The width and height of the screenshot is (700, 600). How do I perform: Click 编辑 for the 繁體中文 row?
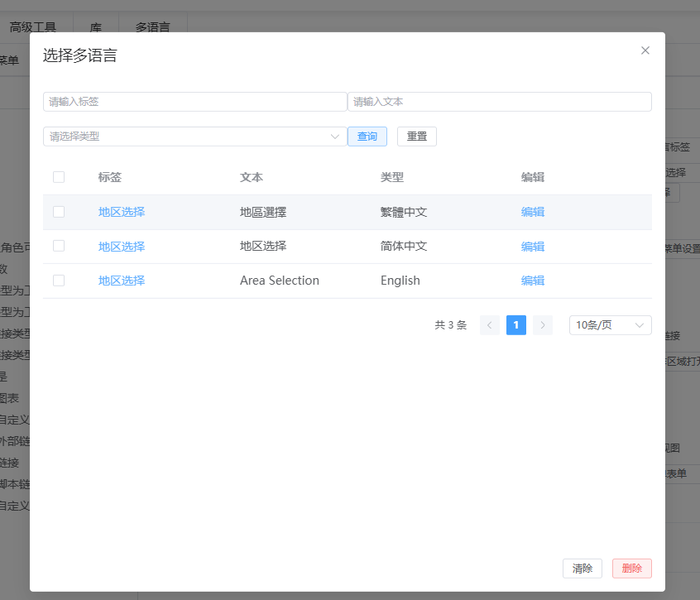533,212
